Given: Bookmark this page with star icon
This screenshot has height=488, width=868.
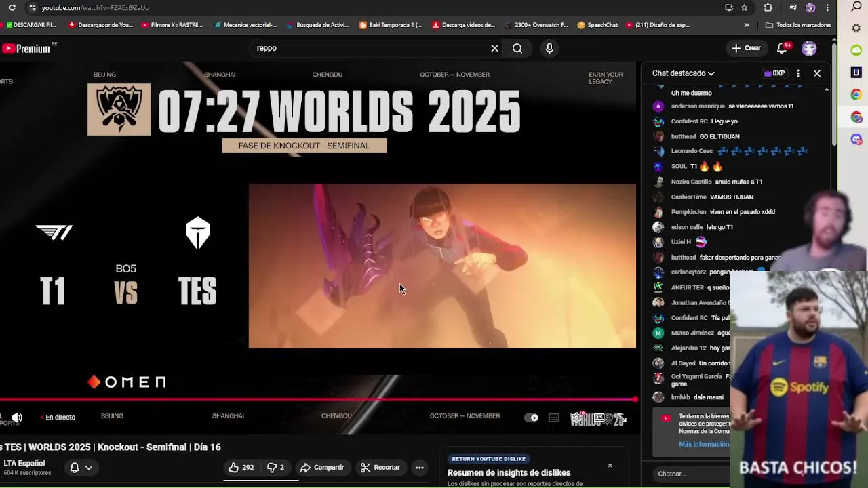Looking at the screenshot, I should 745,7.
